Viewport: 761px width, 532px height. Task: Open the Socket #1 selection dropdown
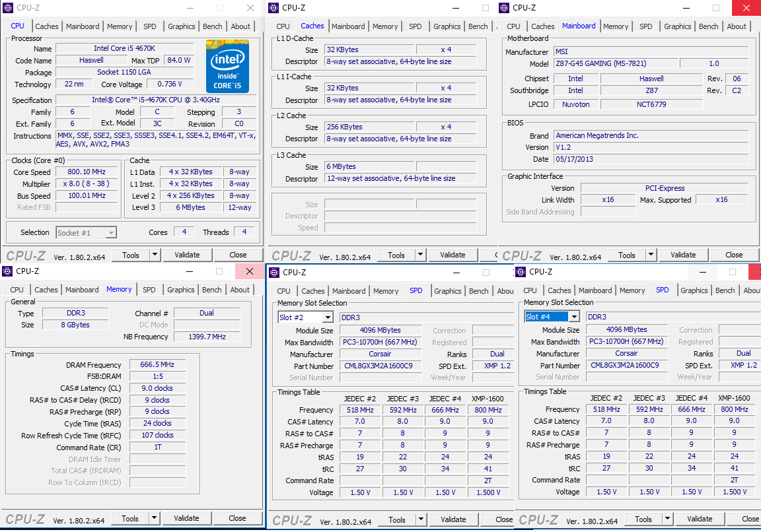pos(111,233)
